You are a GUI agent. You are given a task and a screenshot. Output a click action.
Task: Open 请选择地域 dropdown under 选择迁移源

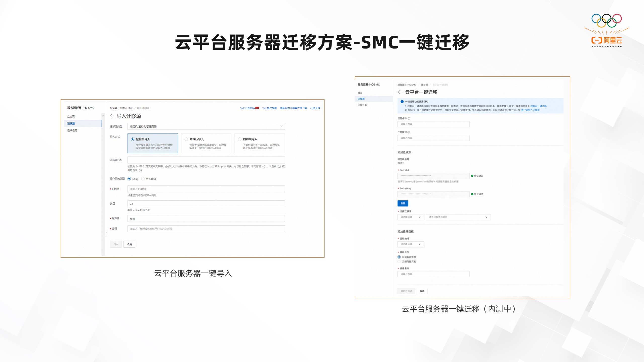point(411,217)
